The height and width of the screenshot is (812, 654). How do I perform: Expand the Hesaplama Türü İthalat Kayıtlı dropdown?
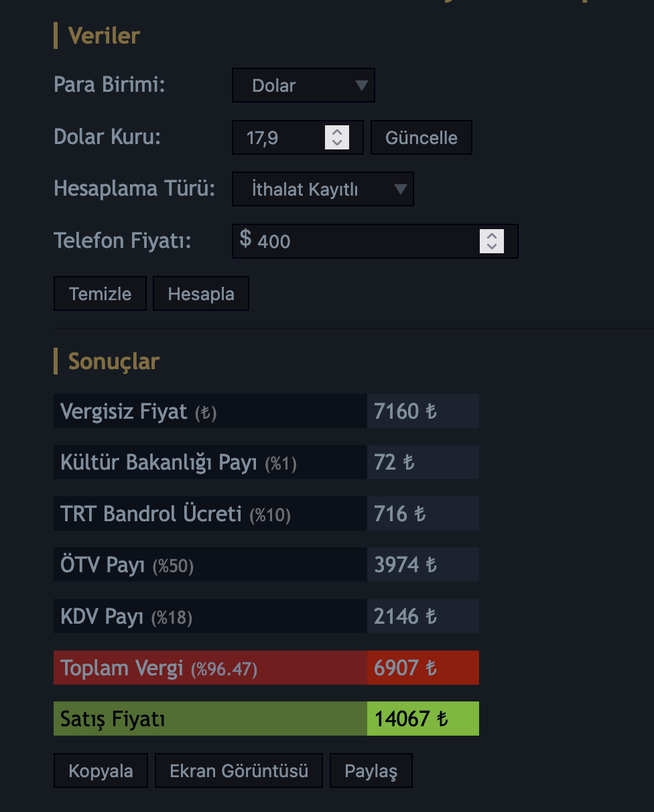tap(323, 189)
